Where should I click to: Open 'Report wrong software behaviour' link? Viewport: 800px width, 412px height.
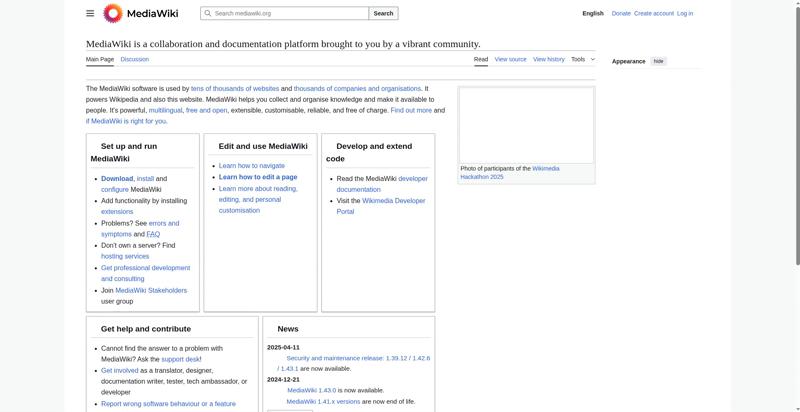coord(168,404)
